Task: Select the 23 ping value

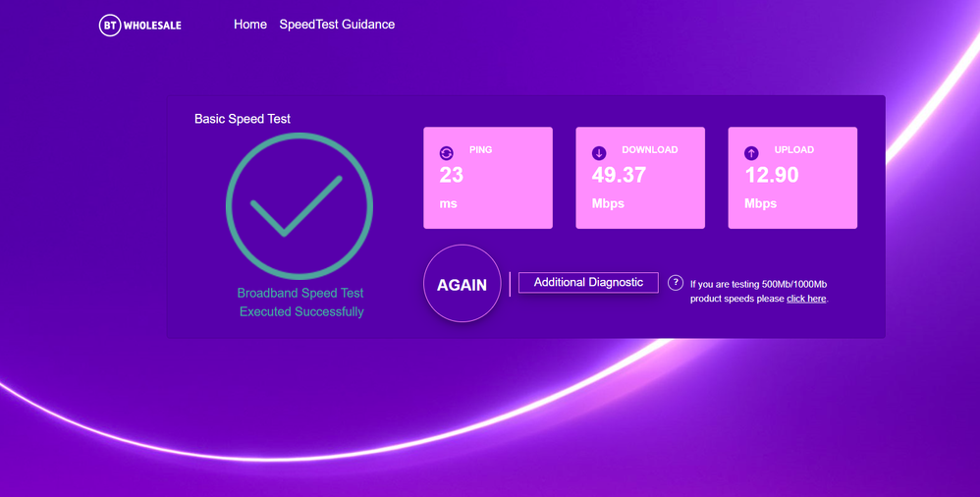Action: pos(452,176)
